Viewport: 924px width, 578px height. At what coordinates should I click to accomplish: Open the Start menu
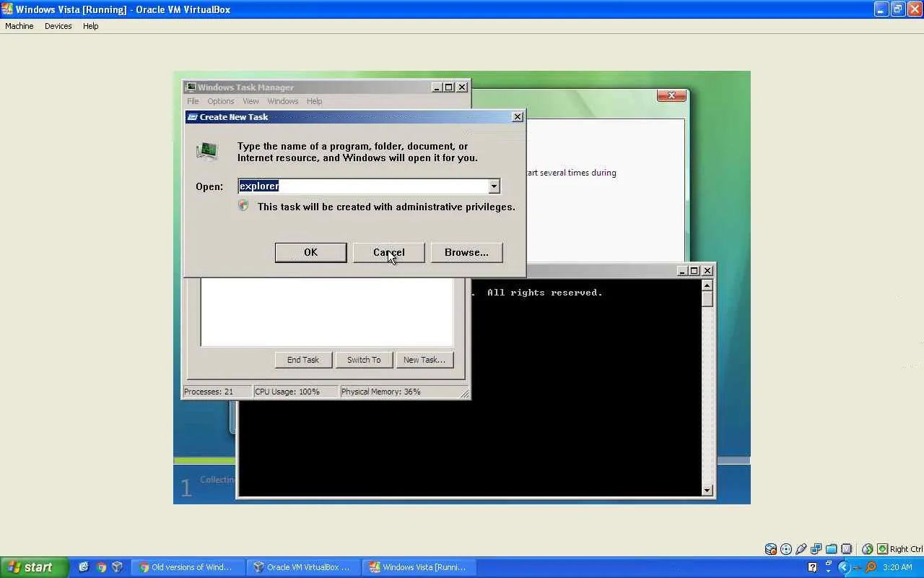point(34,567)
